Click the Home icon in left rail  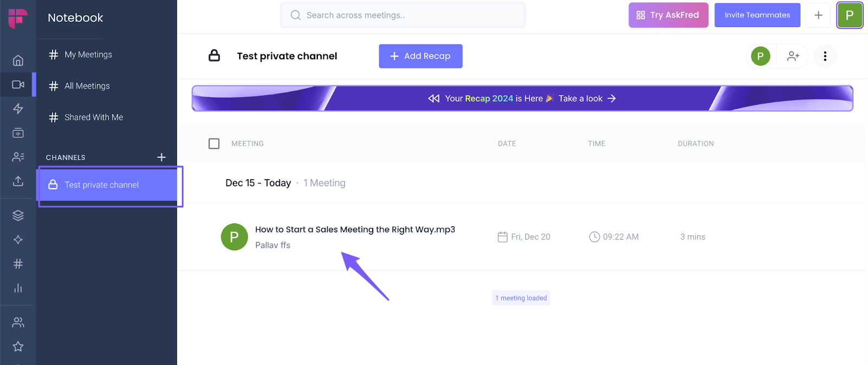click(18, 60)
